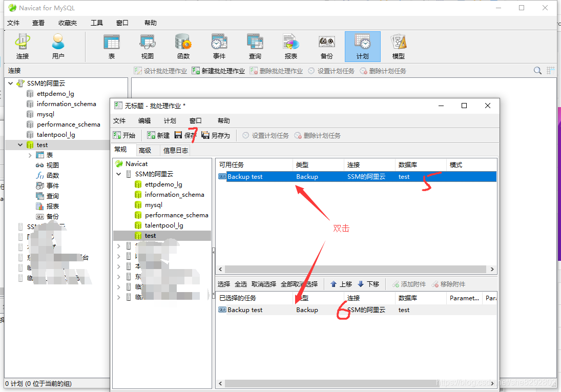The width and height of the screenshot is (561, 392).
Task: Select the 查询 (Query) toolbar icon
Action: click(x=255, y=47)
